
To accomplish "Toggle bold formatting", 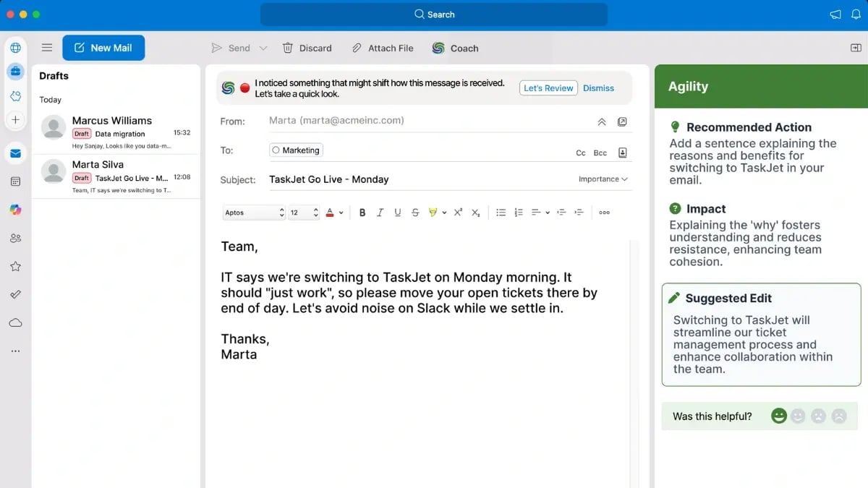I will pyautogui.click(x=362, y=213).
